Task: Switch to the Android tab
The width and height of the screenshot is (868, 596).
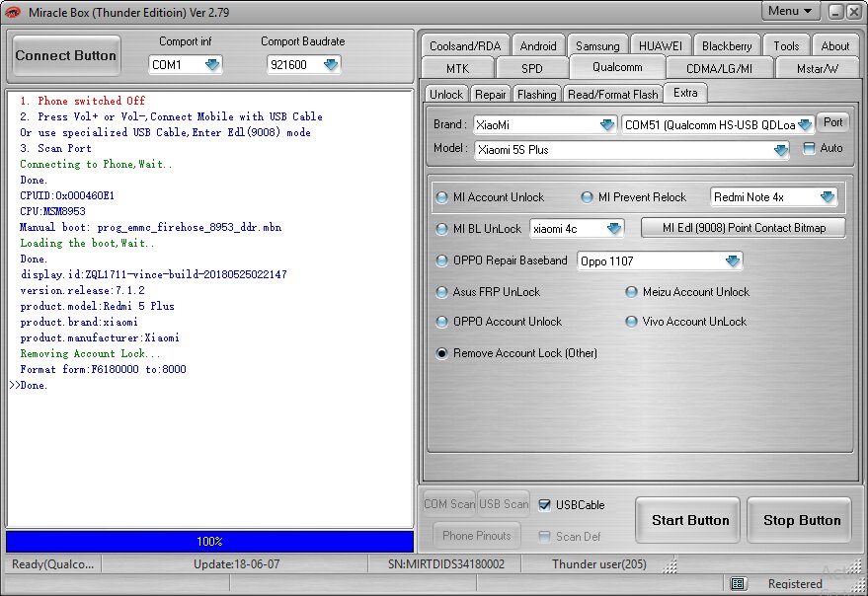Action: [x=538, y=46]
